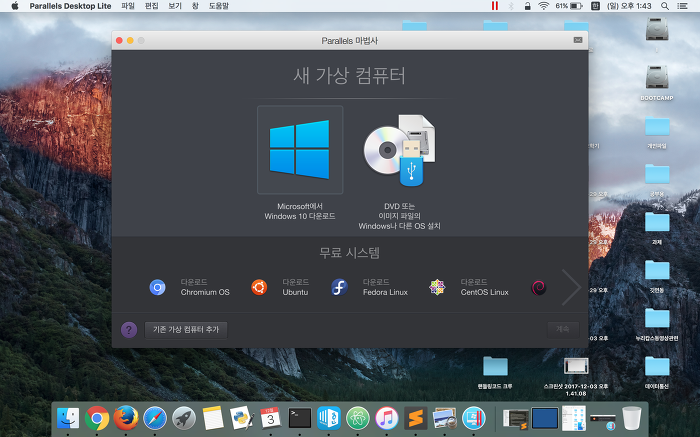700x437 pixels.
Task: Open Finder from the Dock
Action: point(68,419)
